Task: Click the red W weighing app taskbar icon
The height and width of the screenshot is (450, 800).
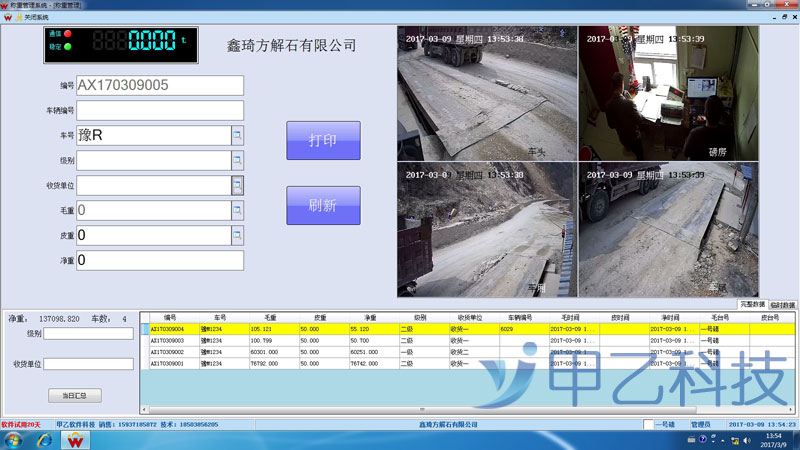Action: [80, 440]
